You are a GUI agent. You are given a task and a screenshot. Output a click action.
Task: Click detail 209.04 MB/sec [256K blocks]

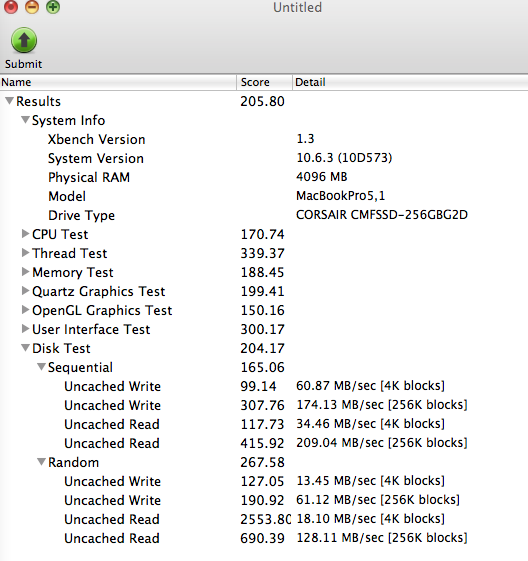382,443
